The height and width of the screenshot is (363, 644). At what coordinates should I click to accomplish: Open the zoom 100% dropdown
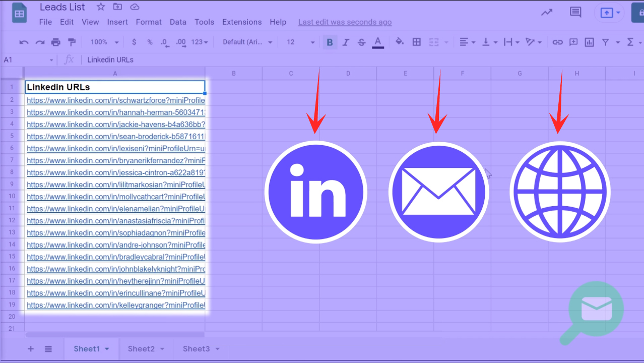pyautogui.click(x=105, y=42)
